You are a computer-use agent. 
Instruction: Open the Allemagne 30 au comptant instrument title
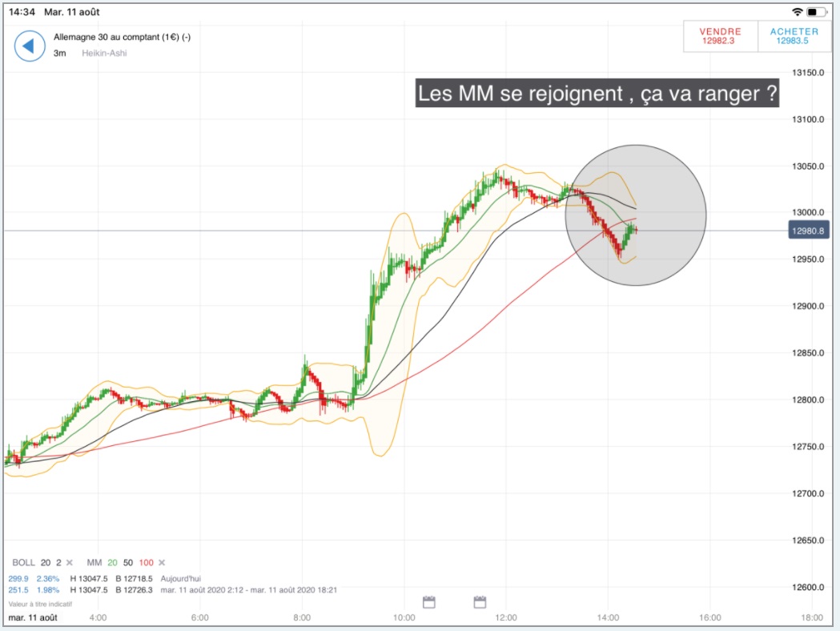click(123, 37)
